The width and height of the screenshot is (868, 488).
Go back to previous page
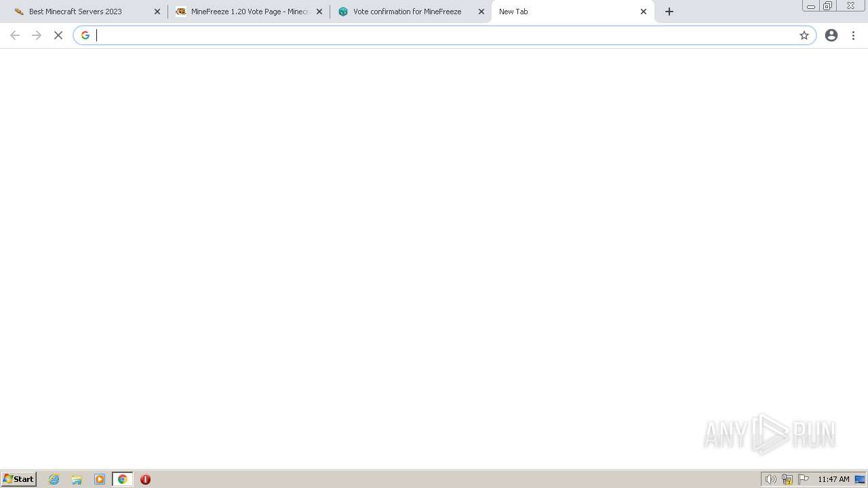(x=15, y=35)
